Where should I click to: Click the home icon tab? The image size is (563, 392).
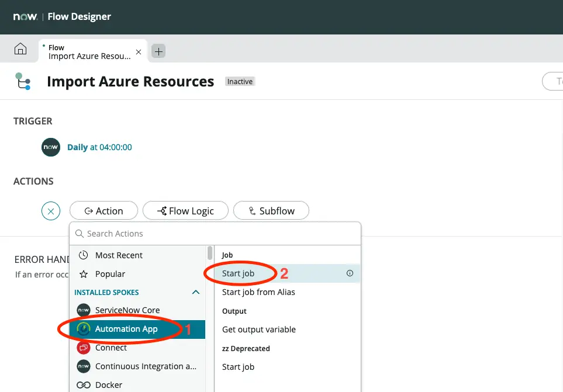pyautogui.click(x=20, y=50)
